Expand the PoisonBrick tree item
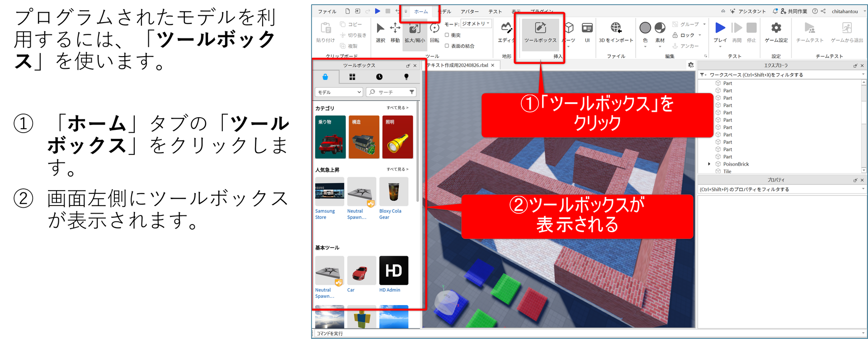Viewport: 868px width, 339px height. point(709,164)
